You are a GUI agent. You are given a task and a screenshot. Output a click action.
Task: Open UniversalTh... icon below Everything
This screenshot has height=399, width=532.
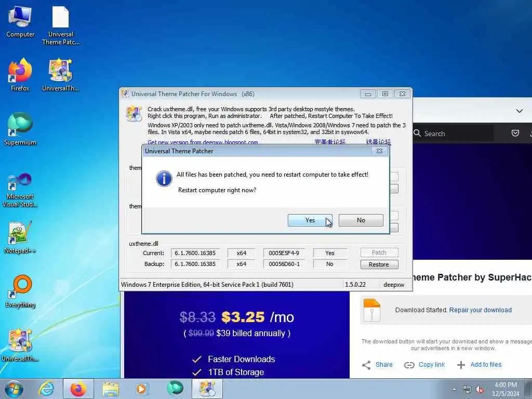(20, 345)
